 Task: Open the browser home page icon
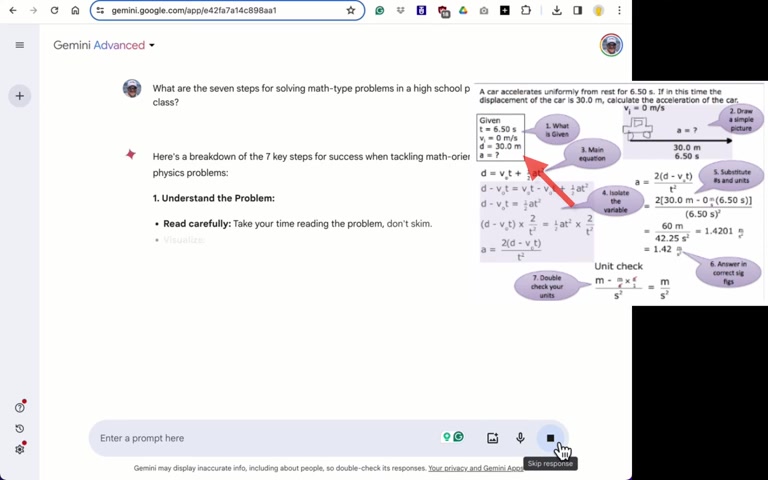tap(75, 10)
